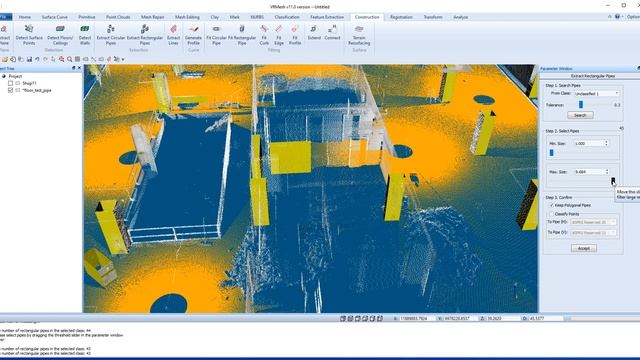
Task: Use the Extend tool
Action: click(x=314, y=33)
